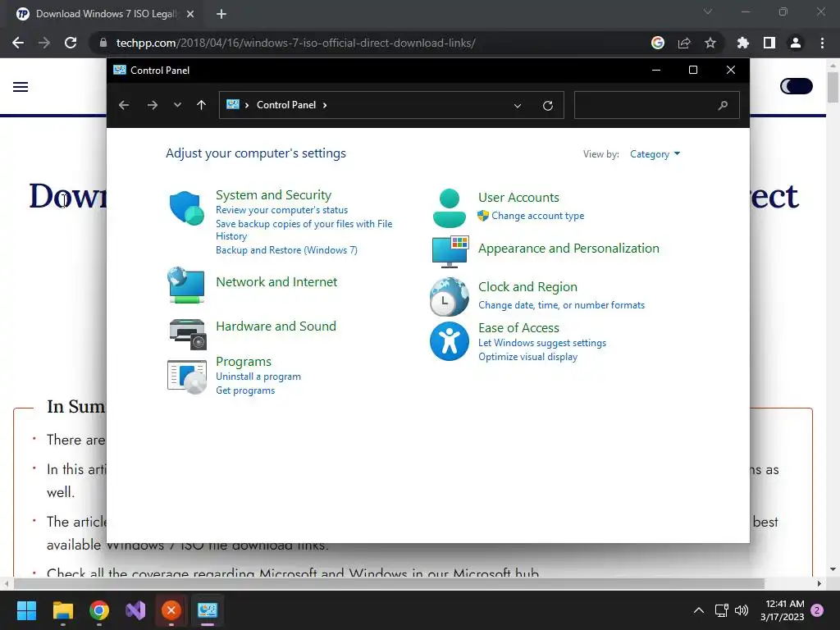
Task: Open Appearance and Personalization category
Action: pyautogui.click(x=568, y=249)
